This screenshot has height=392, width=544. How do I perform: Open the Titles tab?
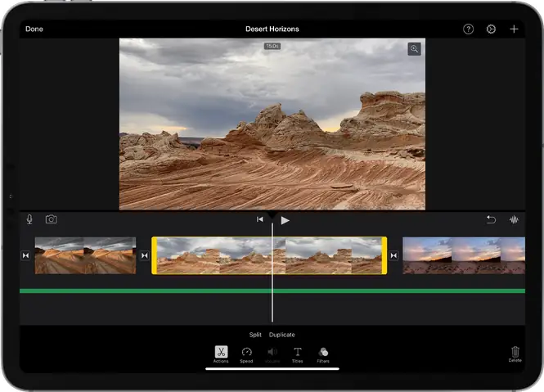point(297,355)
